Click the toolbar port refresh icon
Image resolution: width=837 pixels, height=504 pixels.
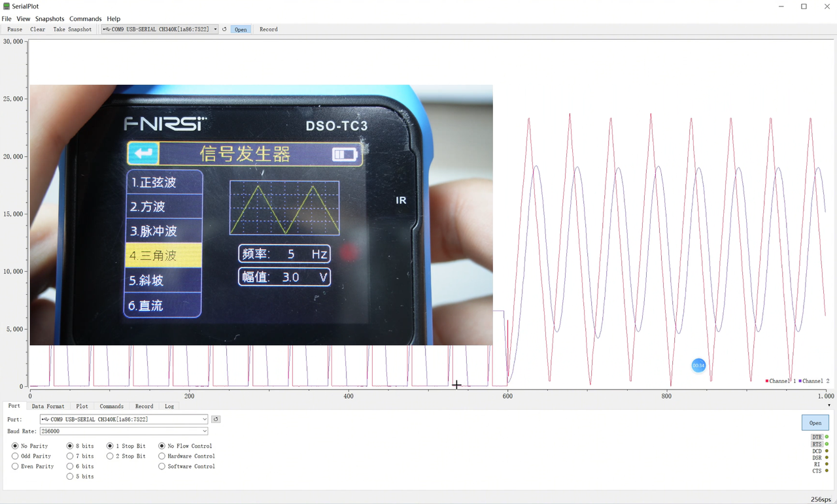224,29
